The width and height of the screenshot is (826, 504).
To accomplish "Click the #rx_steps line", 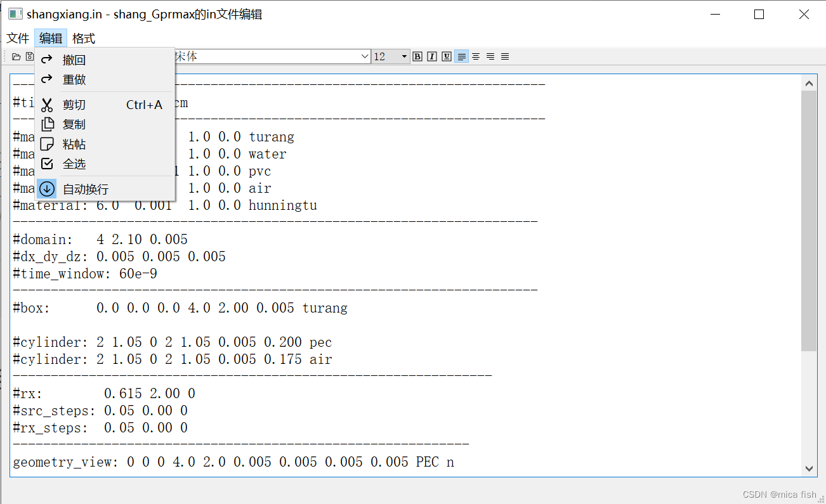I will tap(100, 428).
